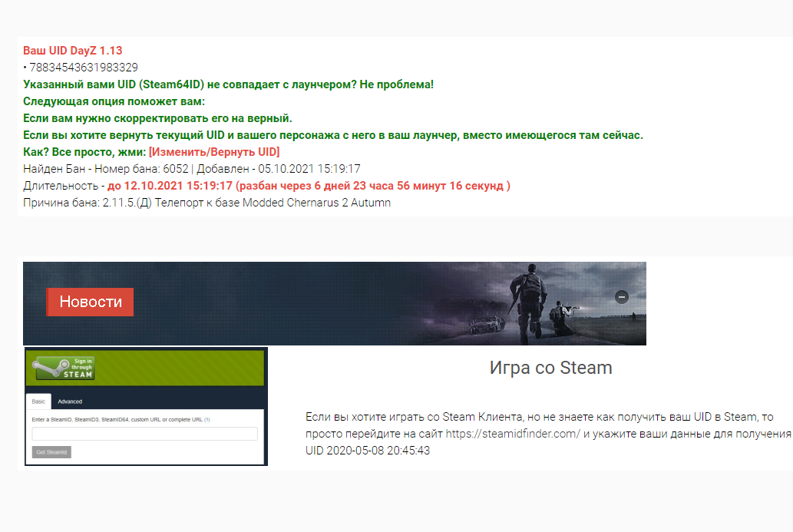
Task: Switch to the Basic tab
Action: point(38,401)
